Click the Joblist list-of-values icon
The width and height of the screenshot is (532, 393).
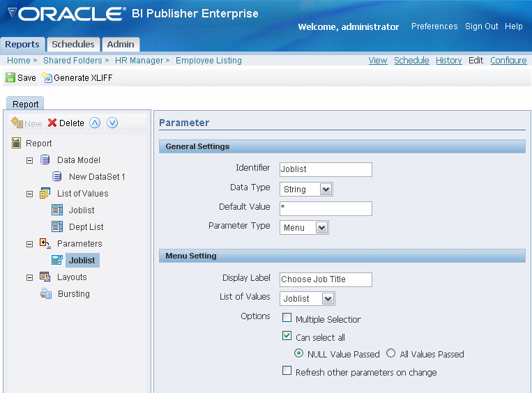click(57, 210)
